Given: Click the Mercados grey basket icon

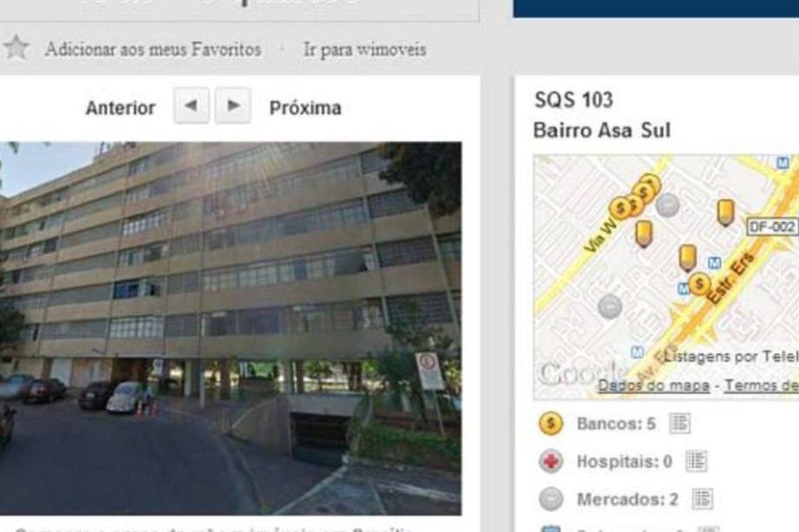Looking at the screenshot, I should 551,499.
